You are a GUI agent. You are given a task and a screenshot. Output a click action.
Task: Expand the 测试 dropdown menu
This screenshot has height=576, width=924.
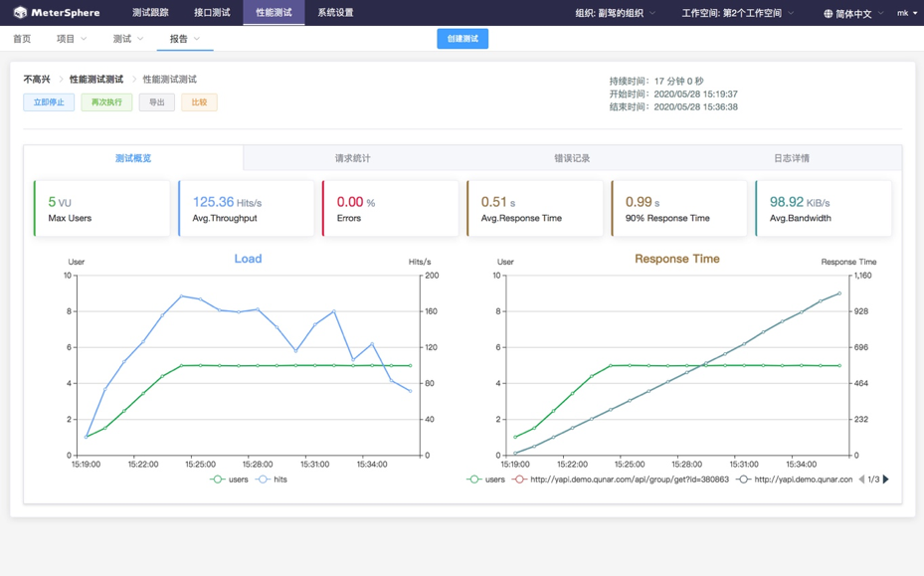click(x=128, y=39)
